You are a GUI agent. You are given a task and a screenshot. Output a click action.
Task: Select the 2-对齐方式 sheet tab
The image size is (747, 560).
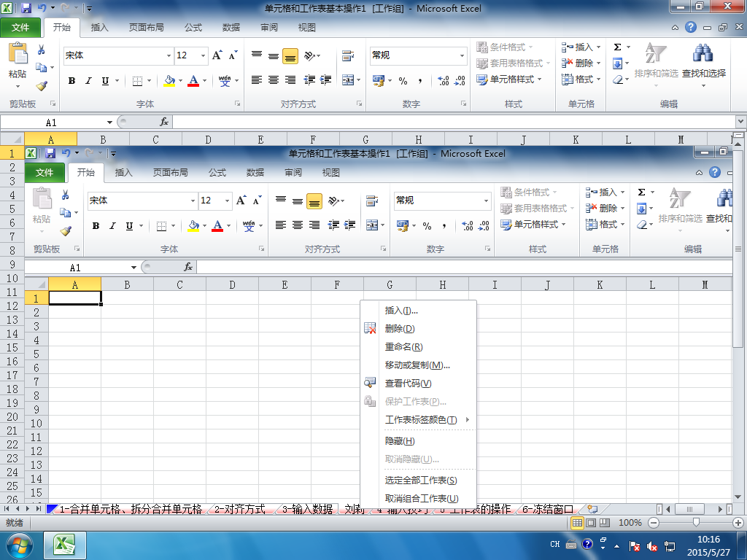click(239, 510)
